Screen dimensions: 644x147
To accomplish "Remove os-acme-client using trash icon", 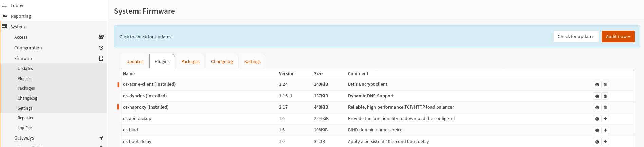I will pyautogui.click(x=605, y=85).
